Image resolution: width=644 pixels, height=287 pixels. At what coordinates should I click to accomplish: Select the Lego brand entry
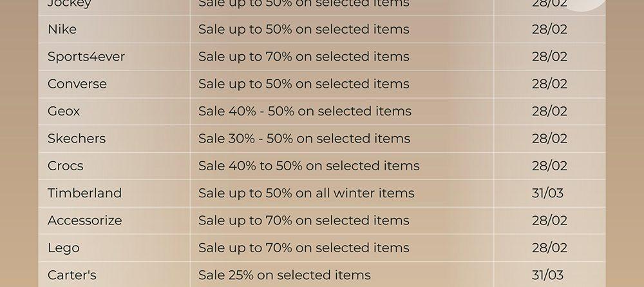(x=64, y=248)
